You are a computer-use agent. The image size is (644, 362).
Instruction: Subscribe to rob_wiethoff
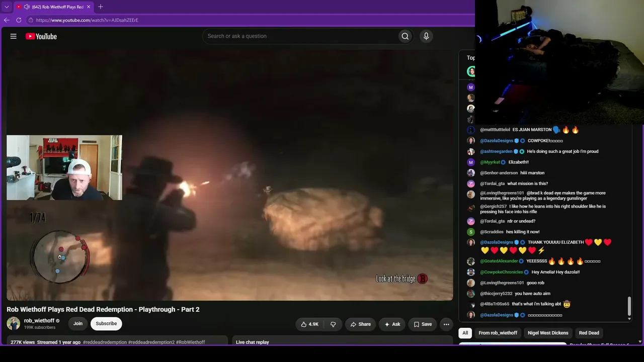[x=106, y=324]
